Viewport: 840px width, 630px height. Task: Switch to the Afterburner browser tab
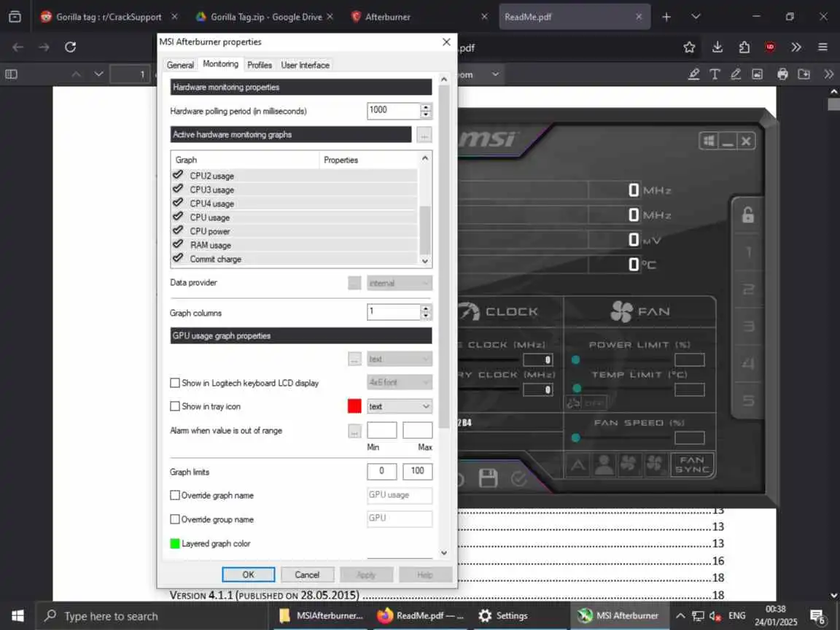click(x=419, y=17)
